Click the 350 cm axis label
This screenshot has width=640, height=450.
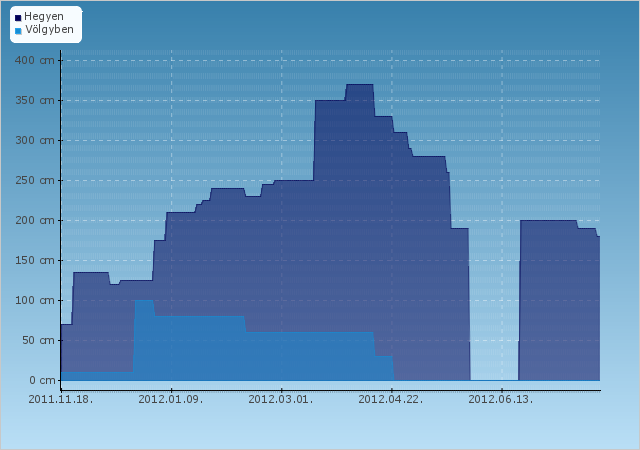click(35, 100)
